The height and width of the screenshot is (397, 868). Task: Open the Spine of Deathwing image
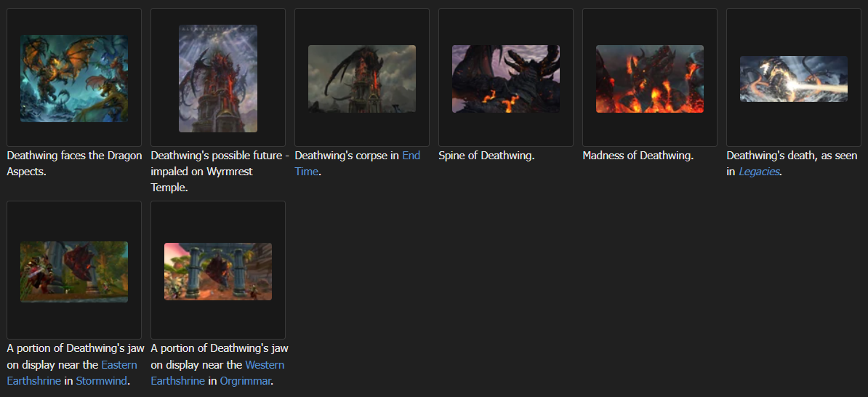[x=506, y=79]
